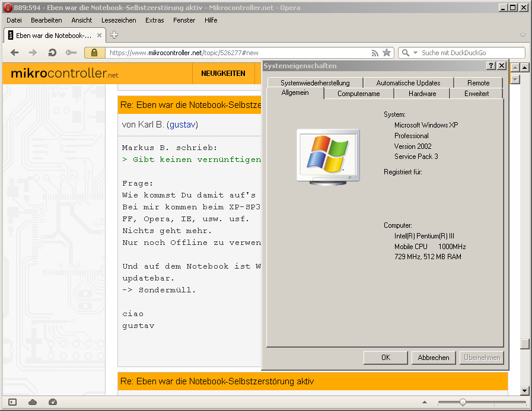Go forward with the forward arrow
This screenshot has width=532, height=411.
(x=33, y=53)
